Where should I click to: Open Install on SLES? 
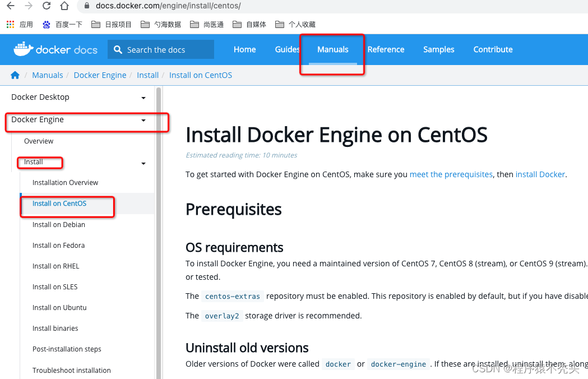(x=55, y=287)
